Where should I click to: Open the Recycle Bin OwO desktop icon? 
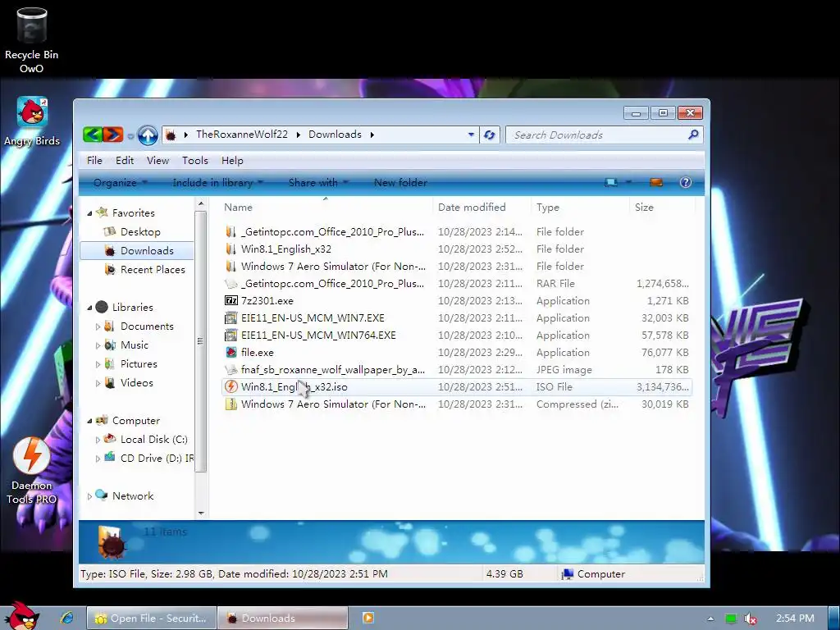coord(31,40)
